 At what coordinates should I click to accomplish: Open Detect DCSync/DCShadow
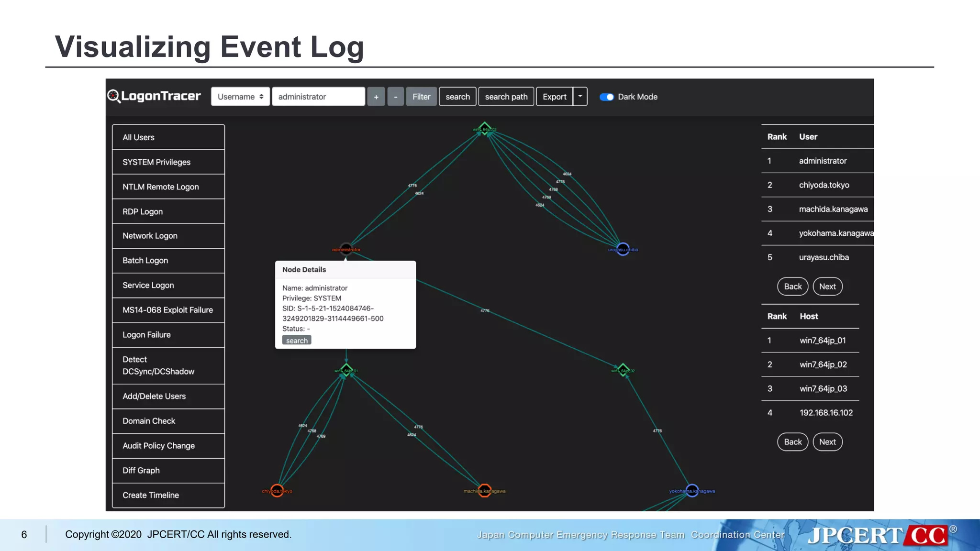[x=168, y=365]
